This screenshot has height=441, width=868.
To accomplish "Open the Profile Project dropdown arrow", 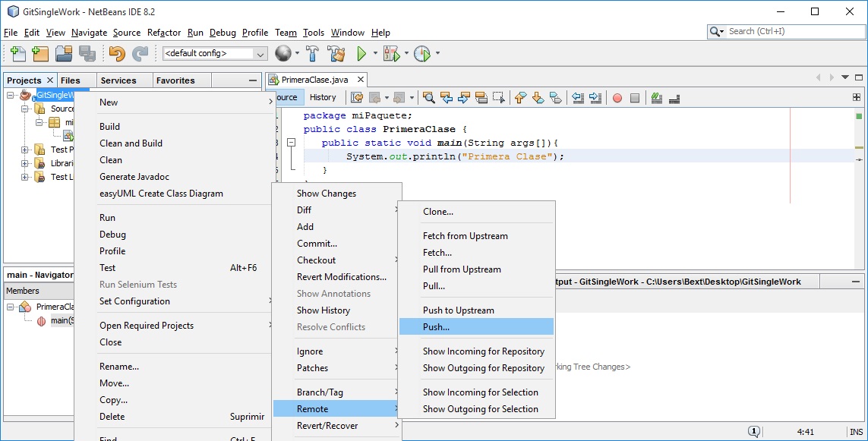I will pos(437,53).
